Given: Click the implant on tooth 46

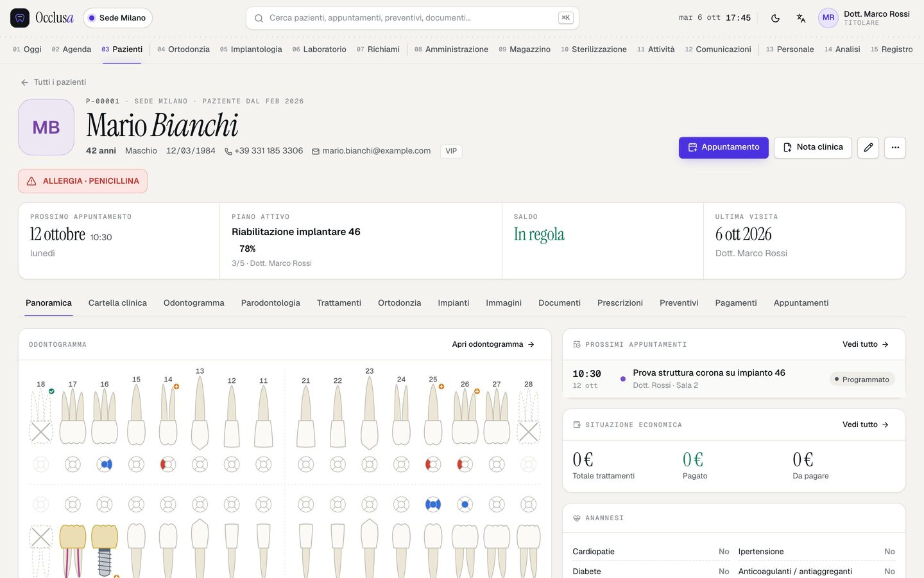Looking at the screenshot, I should (x=105, y=551).
